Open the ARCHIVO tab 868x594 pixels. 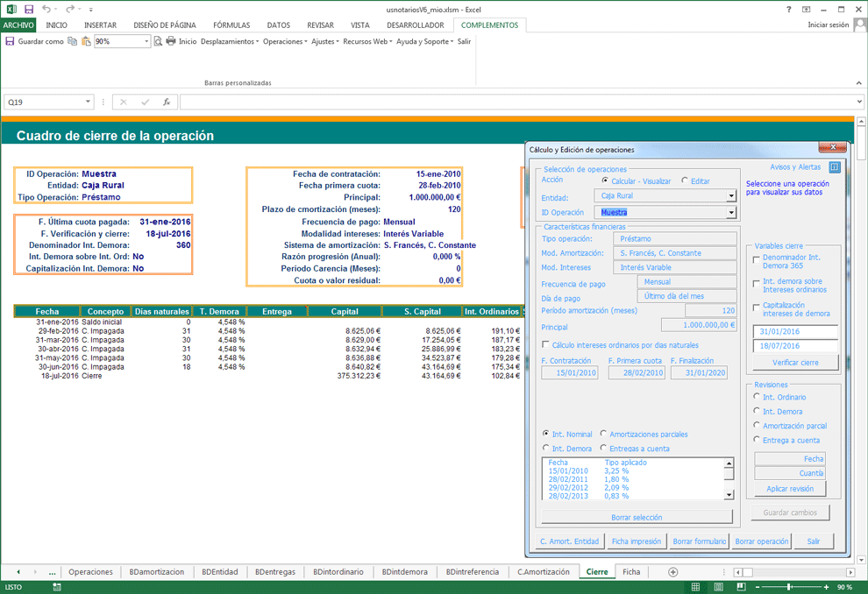[x=18, y=25]
